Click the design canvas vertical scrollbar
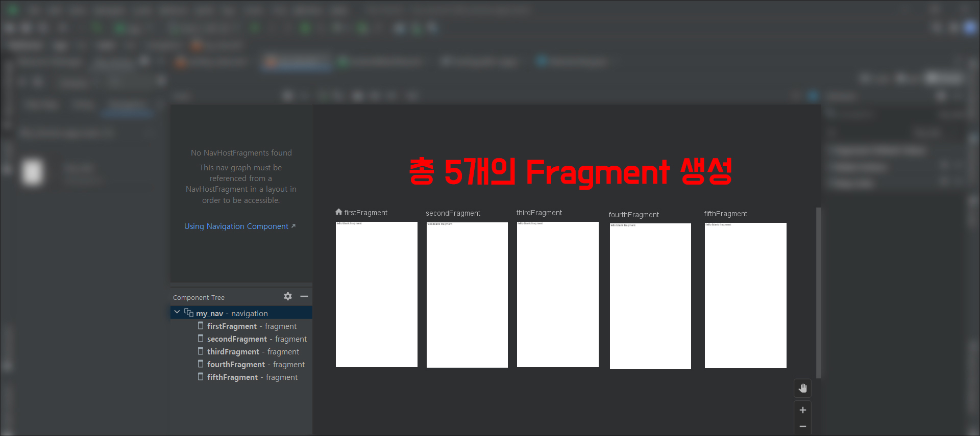This screenshot has width=980, height=436. click(x=818, y=293)
